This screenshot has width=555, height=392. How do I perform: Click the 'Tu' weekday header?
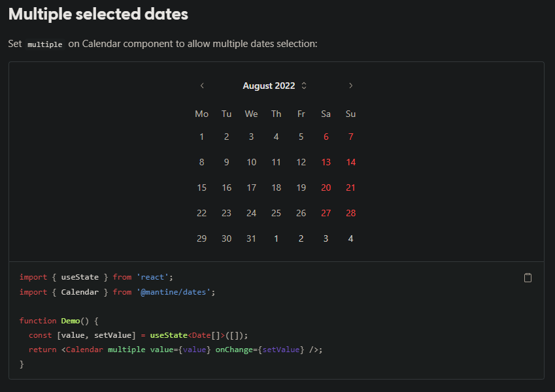227,114
